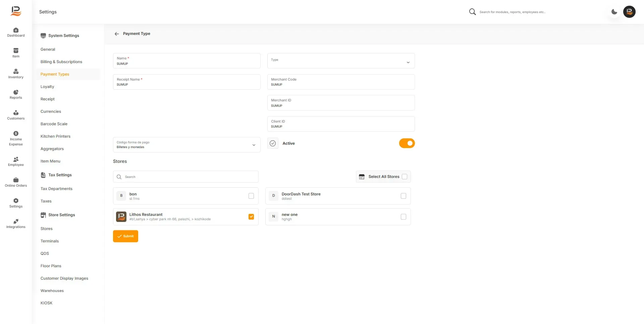Image resolution: width=644 pixels, height=324 pixels.
Task: Click the Submit button
Action: 125,236
